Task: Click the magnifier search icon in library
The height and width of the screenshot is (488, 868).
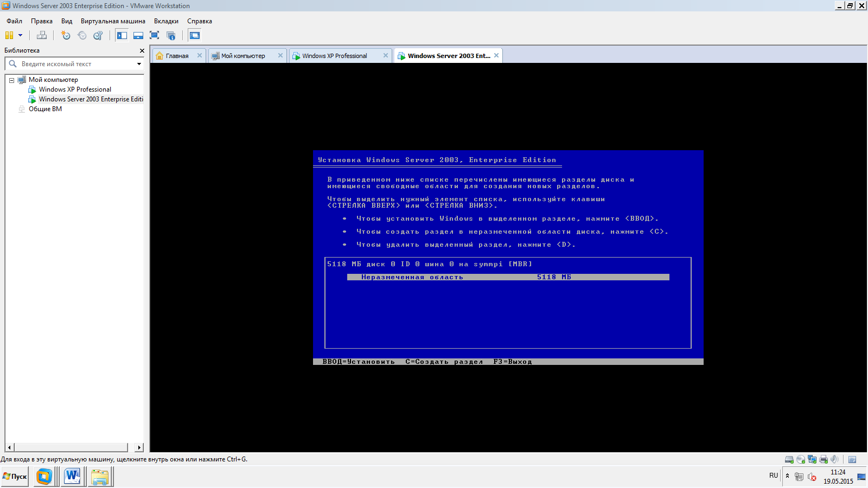Action: click(x=13, y=64)
